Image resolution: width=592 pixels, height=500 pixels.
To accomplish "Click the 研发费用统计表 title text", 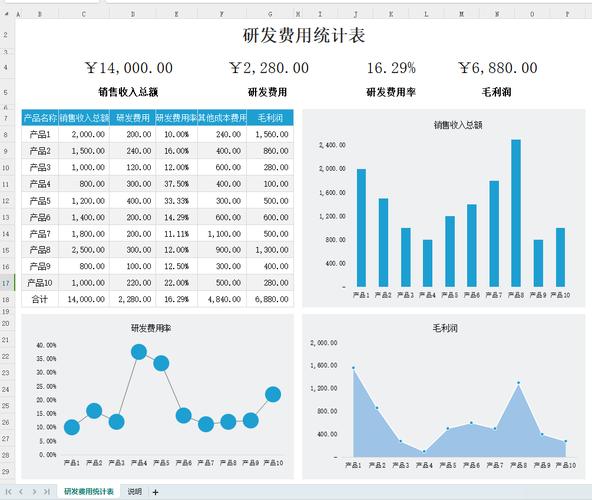I will tap(304, 35).
